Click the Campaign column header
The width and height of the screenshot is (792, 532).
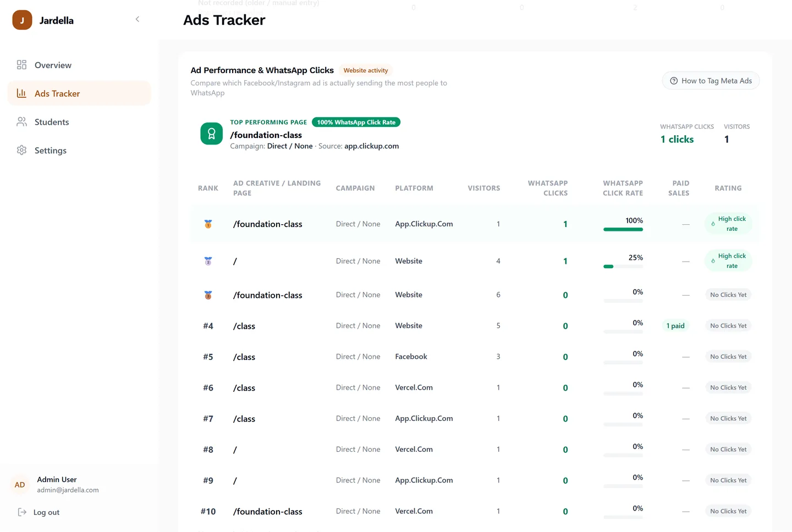click(355, 188)
